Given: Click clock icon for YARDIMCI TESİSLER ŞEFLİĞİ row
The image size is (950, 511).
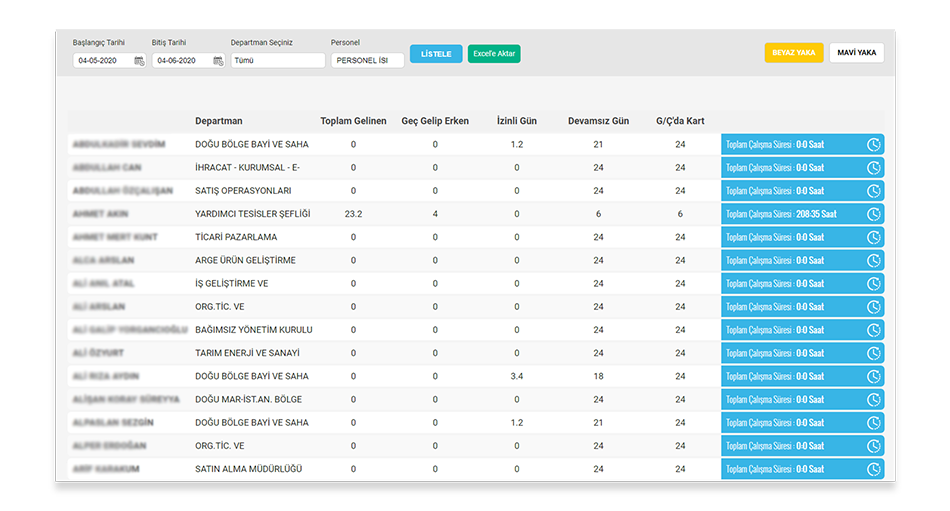Looking at the screenshot, I should (873, 214).
